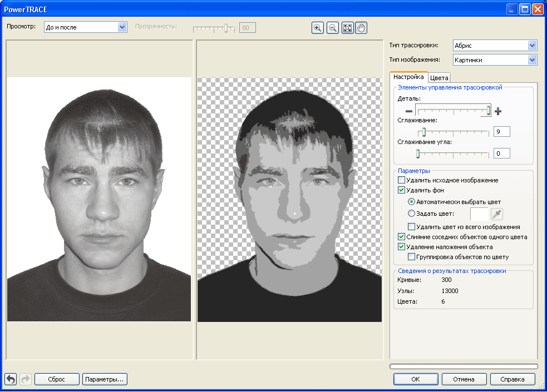Click the Цвета count value 6

tap(443, 301)
